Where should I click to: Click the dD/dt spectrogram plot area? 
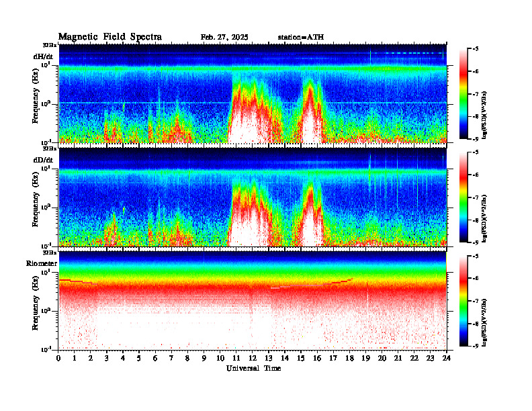point(253,197)
